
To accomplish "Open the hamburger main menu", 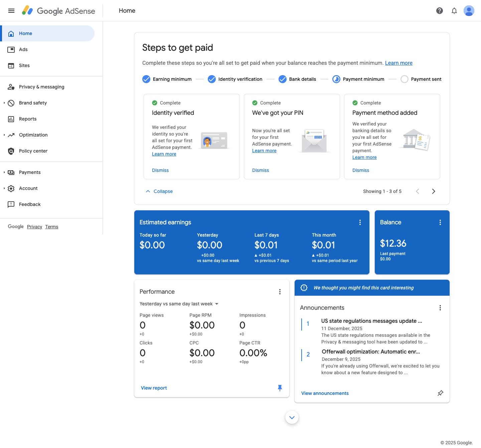I will click(x=11, y=11).
